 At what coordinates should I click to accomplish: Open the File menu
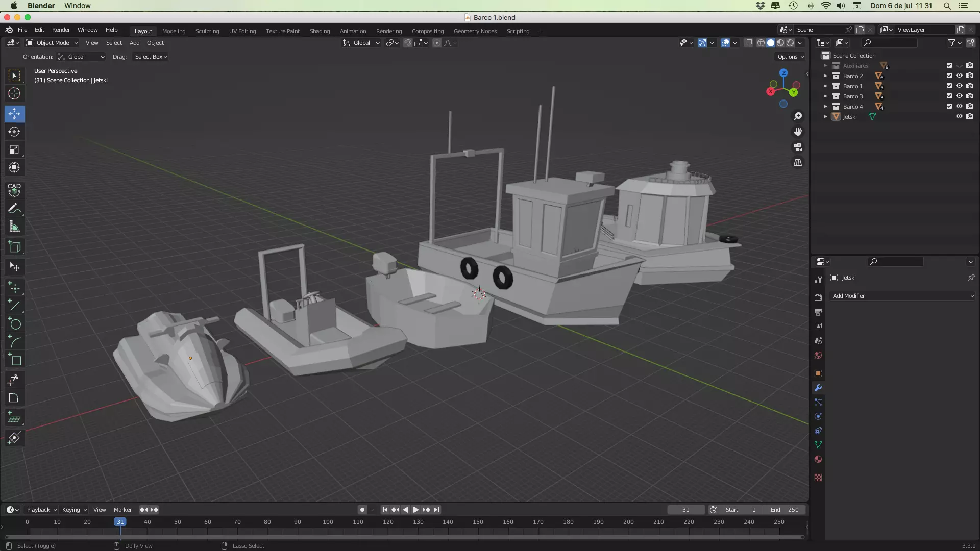coord(22,30)
